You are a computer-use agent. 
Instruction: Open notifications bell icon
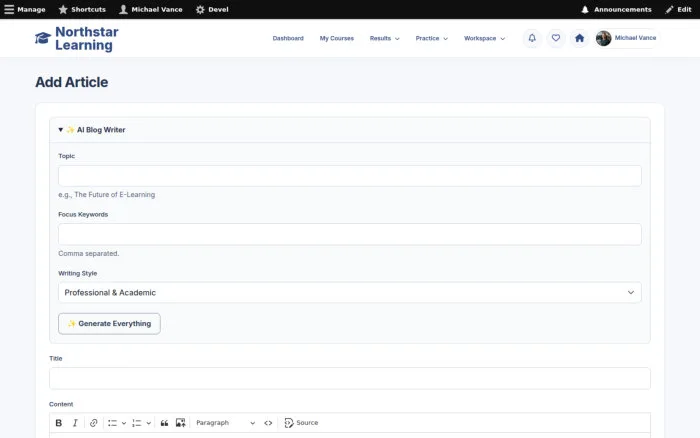pyautogui.click(x=532, y=38)
